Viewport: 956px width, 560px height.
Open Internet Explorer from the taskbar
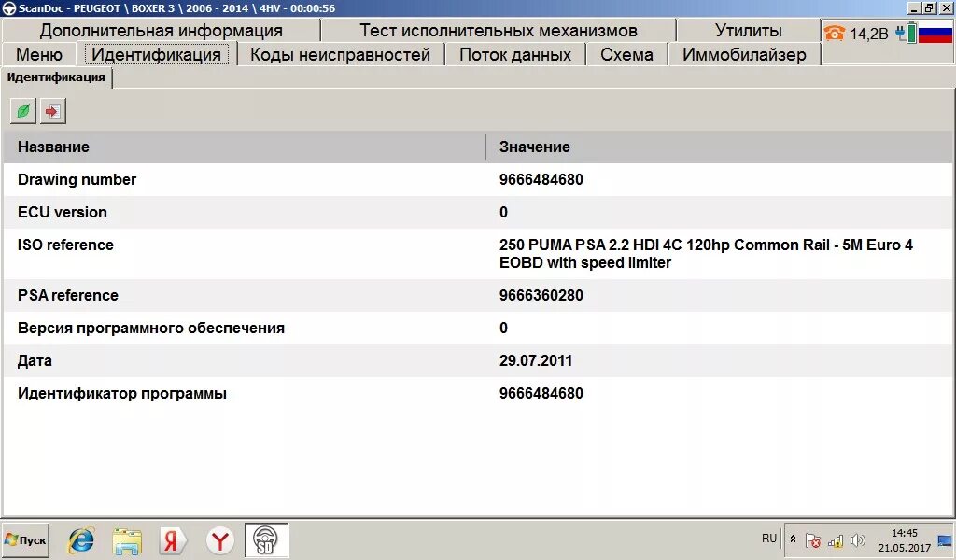coord(80,539)
